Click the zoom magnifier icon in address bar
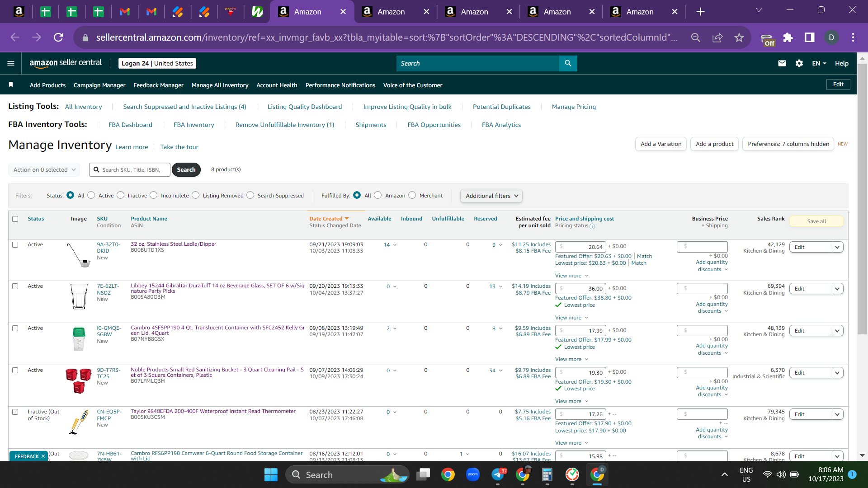 [x=695, y=38]
